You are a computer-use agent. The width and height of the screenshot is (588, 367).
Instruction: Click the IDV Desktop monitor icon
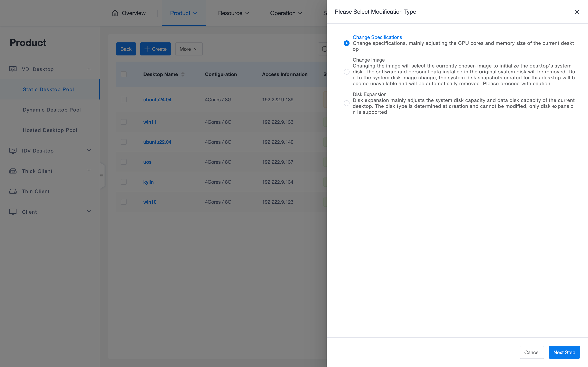click(13, 151)
